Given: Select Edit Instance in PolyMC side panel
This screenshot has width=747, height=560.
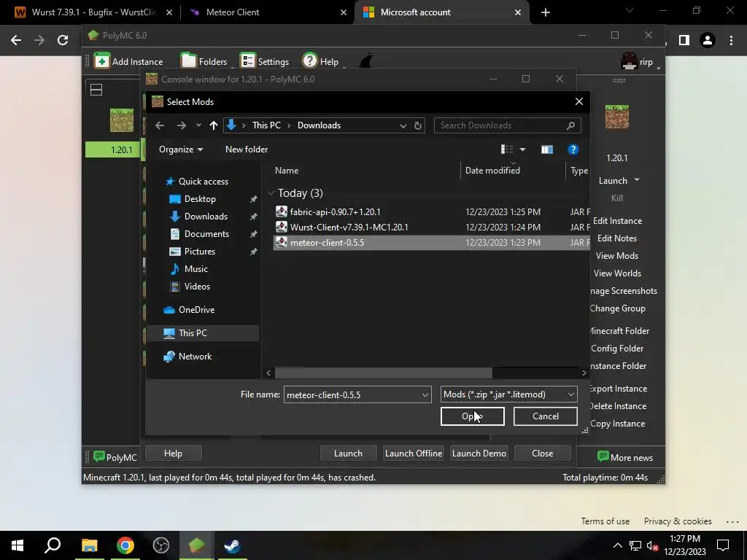Looking at the screenshot, I should 617,221.
